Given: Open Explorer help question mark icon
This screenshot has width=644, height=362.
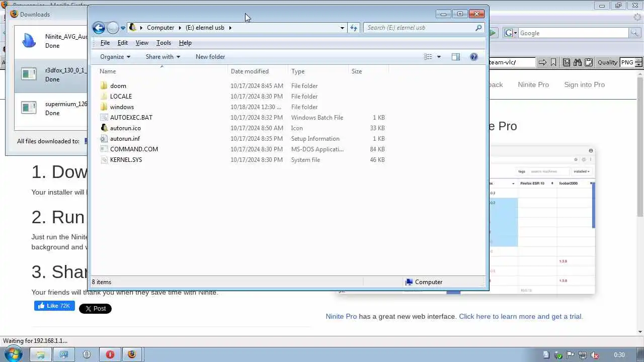Looking at the screenshot, I should point(473,57).
